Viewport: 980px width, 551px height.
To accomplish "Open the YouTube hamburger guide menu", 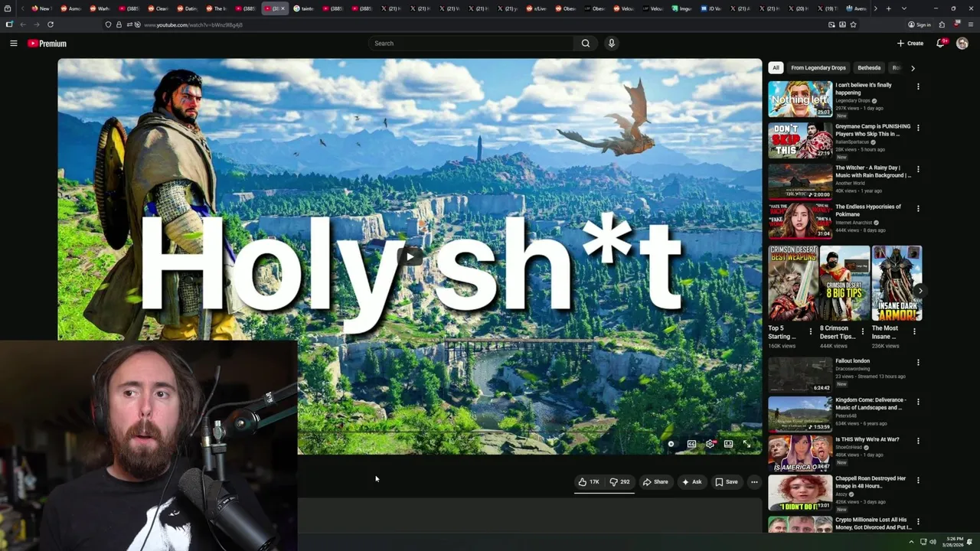I will coord(13,44).
